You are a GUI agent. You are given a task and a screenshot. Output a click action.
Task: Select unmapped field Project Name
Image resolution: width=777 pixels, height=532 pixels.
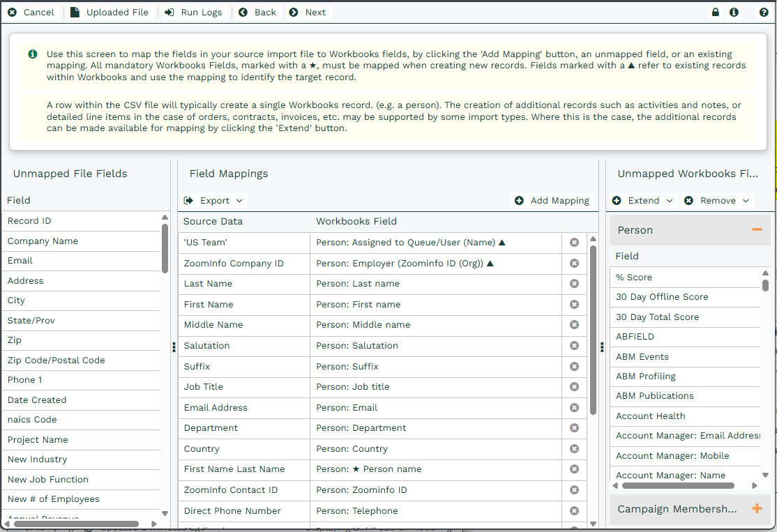(81, 440)
